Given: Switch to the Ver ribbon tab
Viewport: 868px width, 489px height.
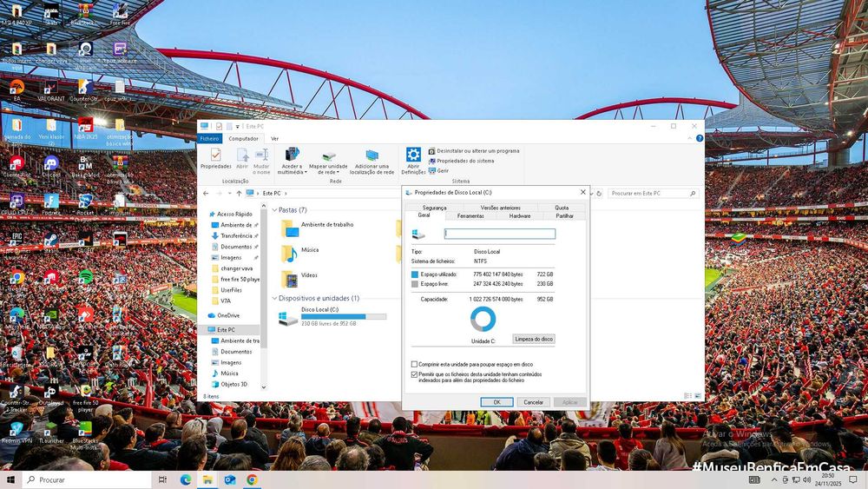Looking at the screenshot, I should [274, 138].
